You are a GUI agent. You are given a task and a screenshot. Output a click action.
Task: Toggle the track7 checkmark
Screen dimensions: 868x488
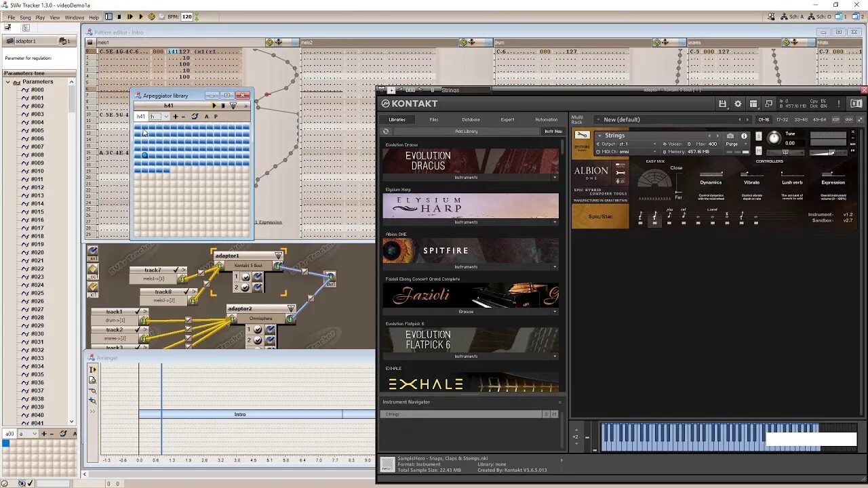coord(176,270)
